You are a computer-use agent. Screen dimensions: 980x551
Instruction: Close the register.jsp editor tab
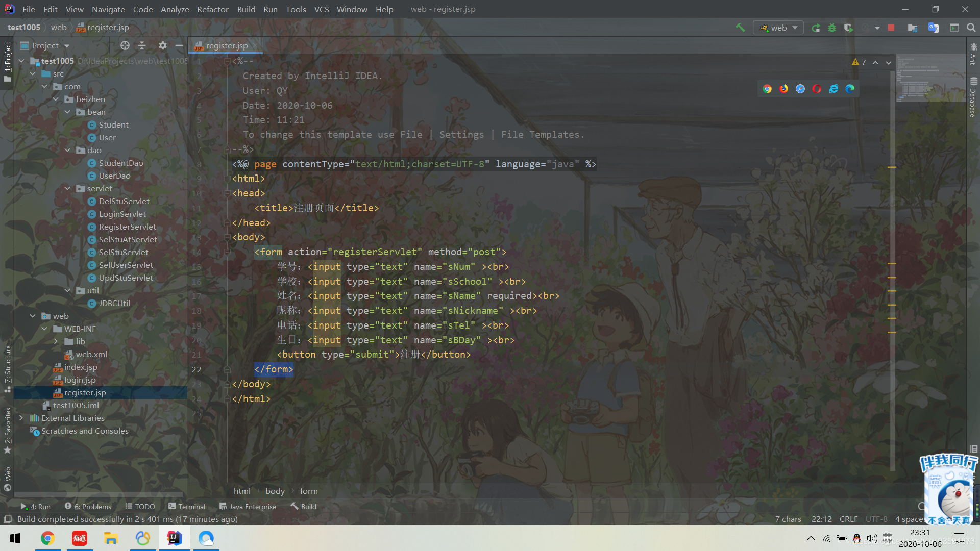(x=256, y=46)
